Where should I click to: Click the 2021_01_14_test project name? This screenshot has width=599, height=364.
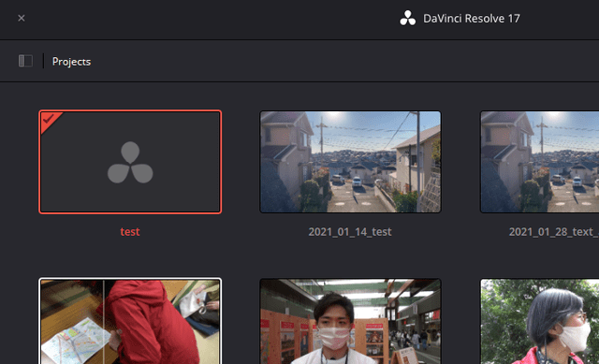(350, 232)
